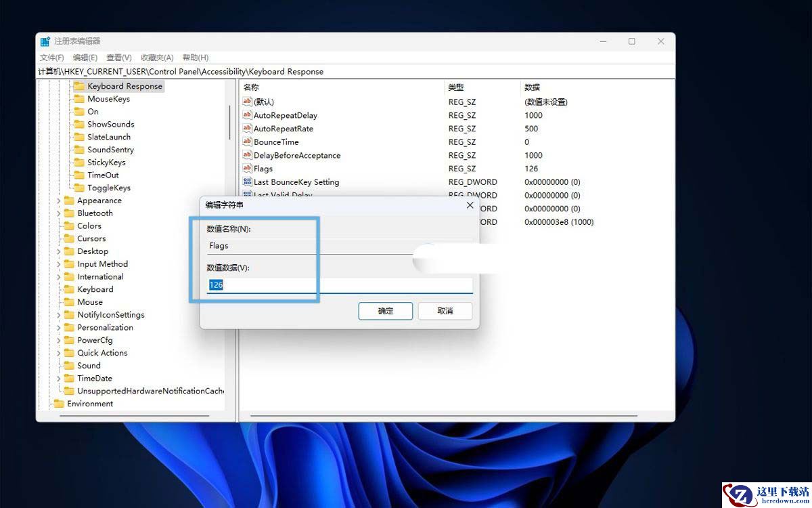Select the Environment folder icon

point(59,404)
